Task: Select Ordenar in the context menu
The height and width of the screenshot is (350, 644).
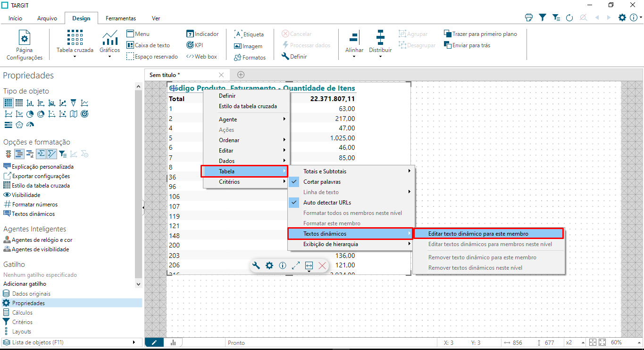Action: click(246, 140)
